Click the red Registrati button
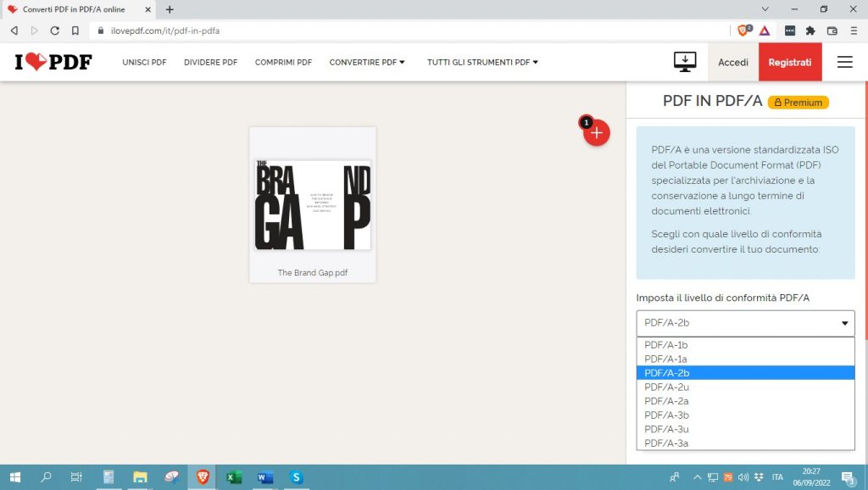 789,62
